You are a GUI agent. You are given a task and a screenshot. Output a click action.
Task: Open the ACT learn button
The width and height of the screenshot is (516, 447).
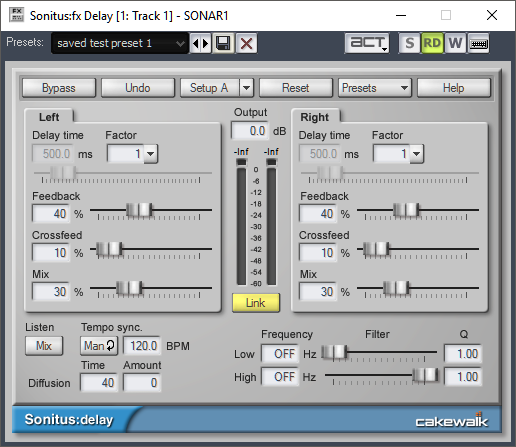click(367, 43)
